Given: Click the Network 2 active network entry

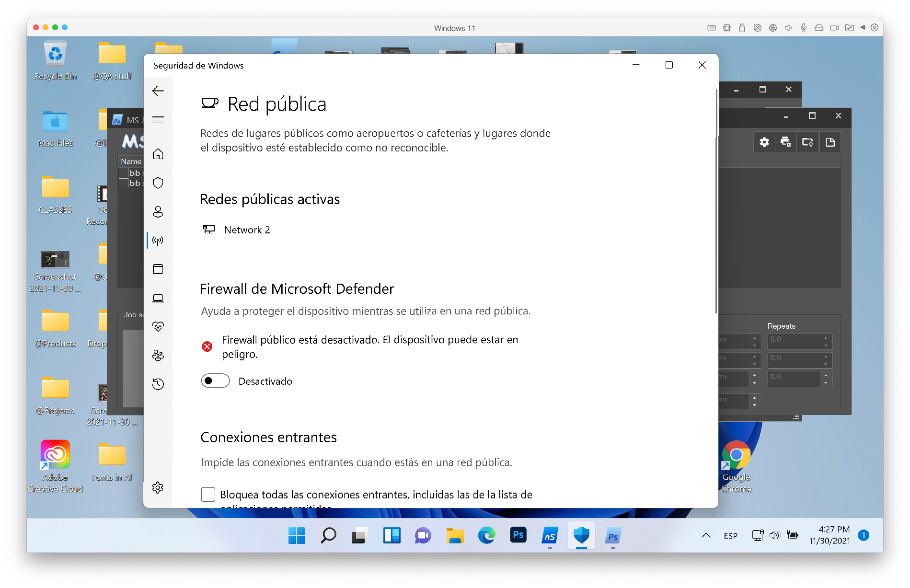Looking at the screenshot, I should coord(236,230).
